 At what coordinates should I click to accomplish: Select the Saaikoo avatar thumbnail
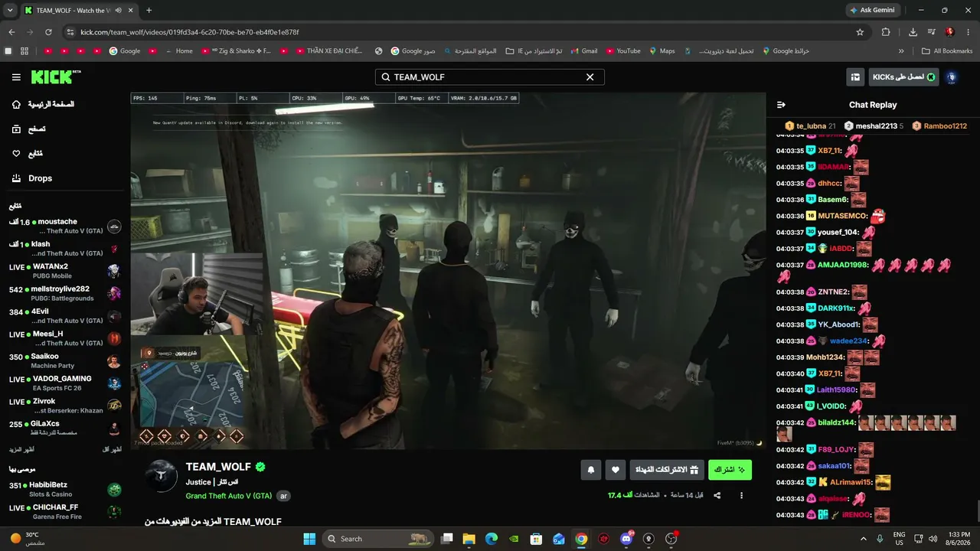pyautogui.click(x=114, y=361)
